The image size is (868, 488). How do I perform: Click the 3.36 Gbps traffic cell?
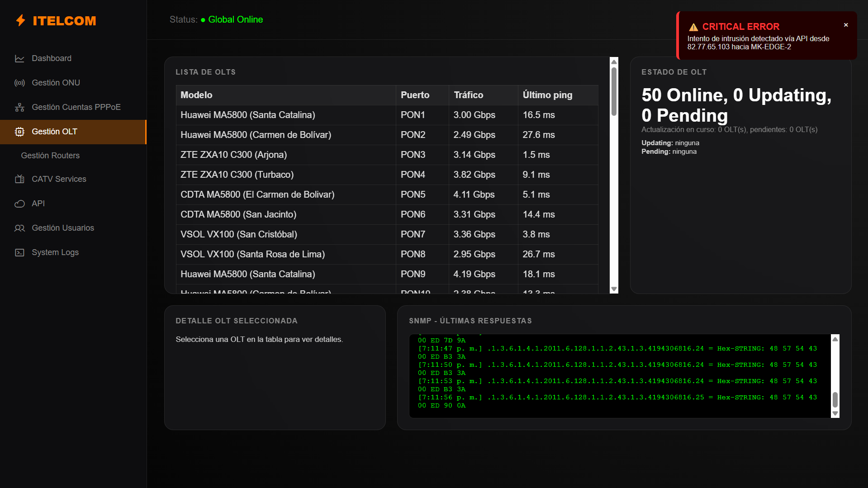pos(484,234)
